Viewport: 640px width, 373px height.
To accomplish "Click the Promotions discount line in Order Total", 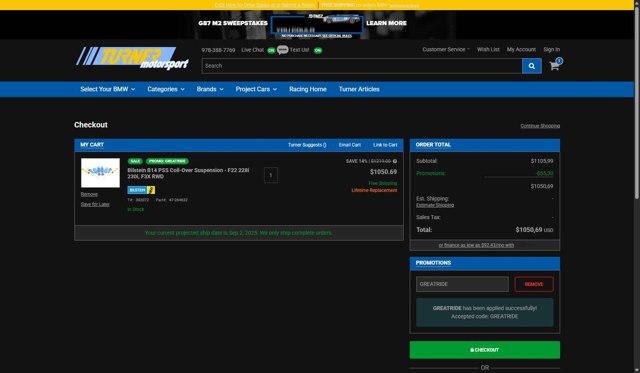I will click(484, 173).
